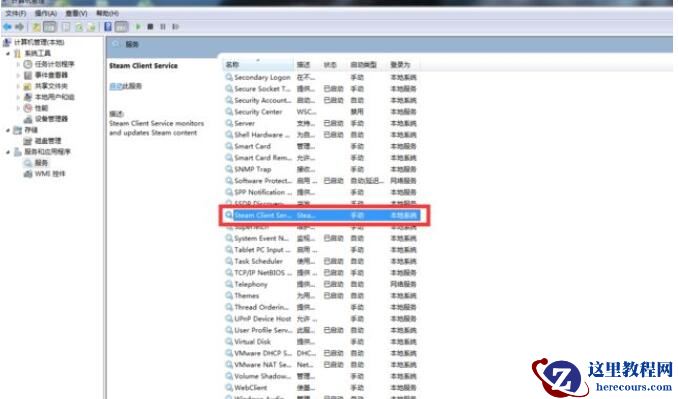Sort by the 启动类型 column header
This screenshot has height=399, width=678.
pyautogui.click(x=363, y=65)
